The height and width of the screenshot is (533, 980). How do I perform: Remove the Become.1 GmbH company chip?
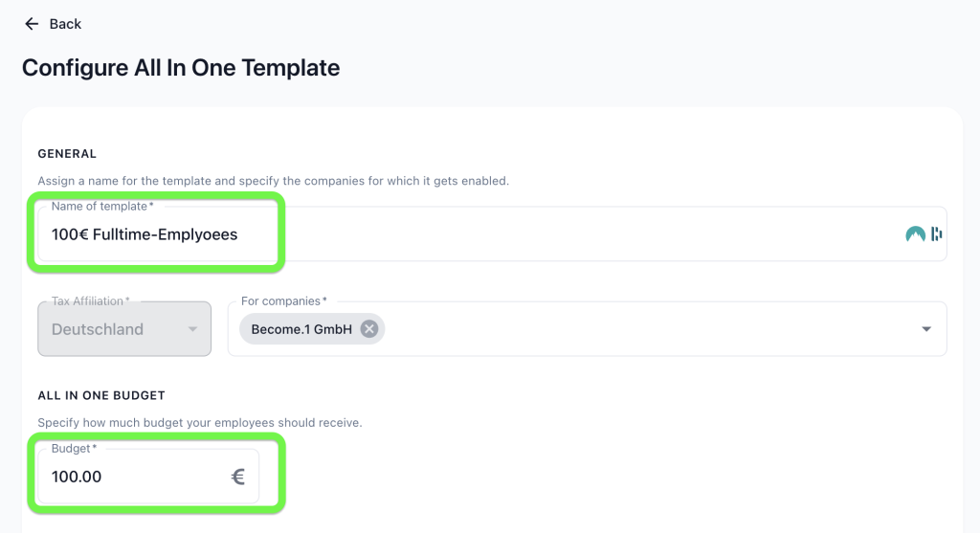(369, 328)
